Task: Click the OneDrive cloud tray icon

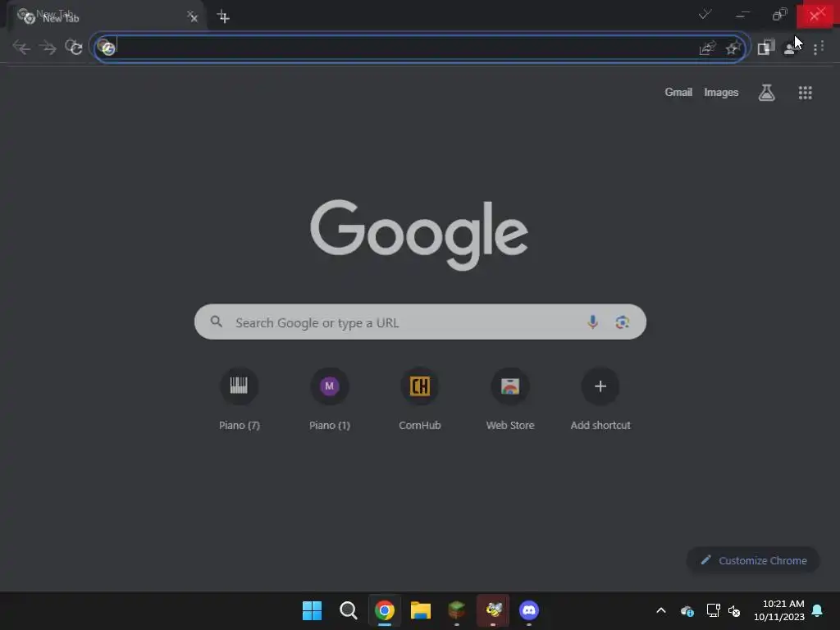Action: (x=687, y=610)
